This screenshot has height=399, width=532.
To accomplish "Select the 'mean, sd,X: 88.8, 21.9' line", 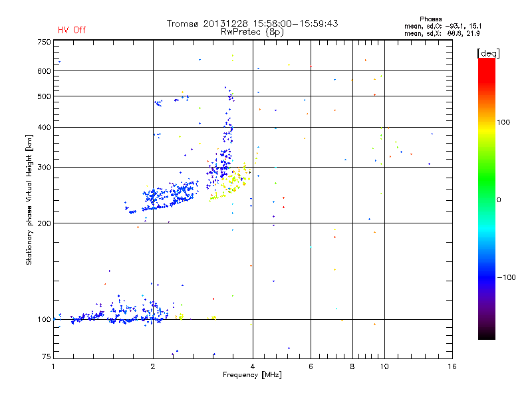I will (442, 33).
